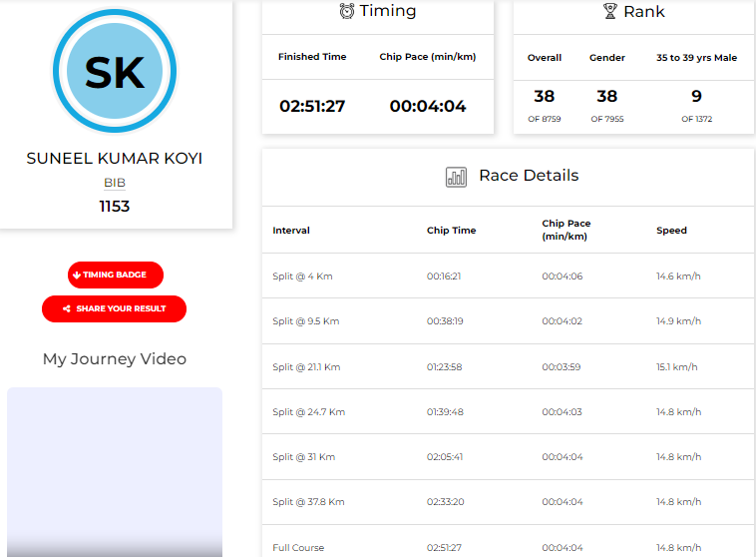Click the Rank section title
Screen dimensions: 756x557
(643, 12)
